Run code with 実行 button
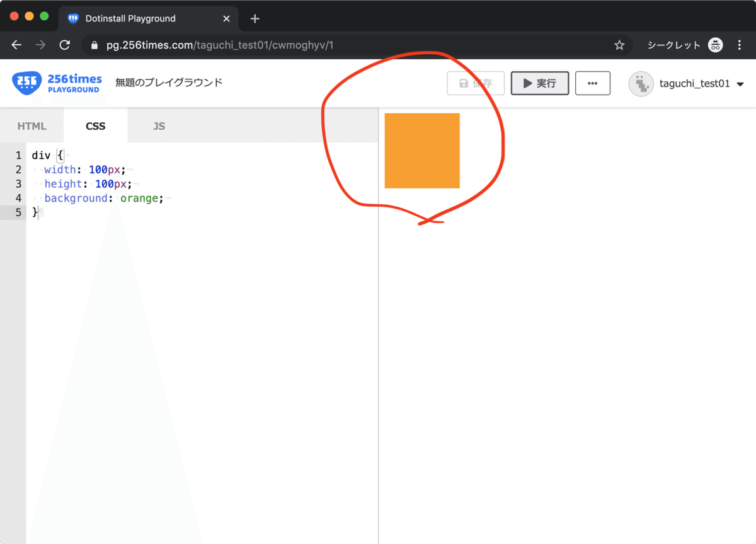 click(540, 83)
